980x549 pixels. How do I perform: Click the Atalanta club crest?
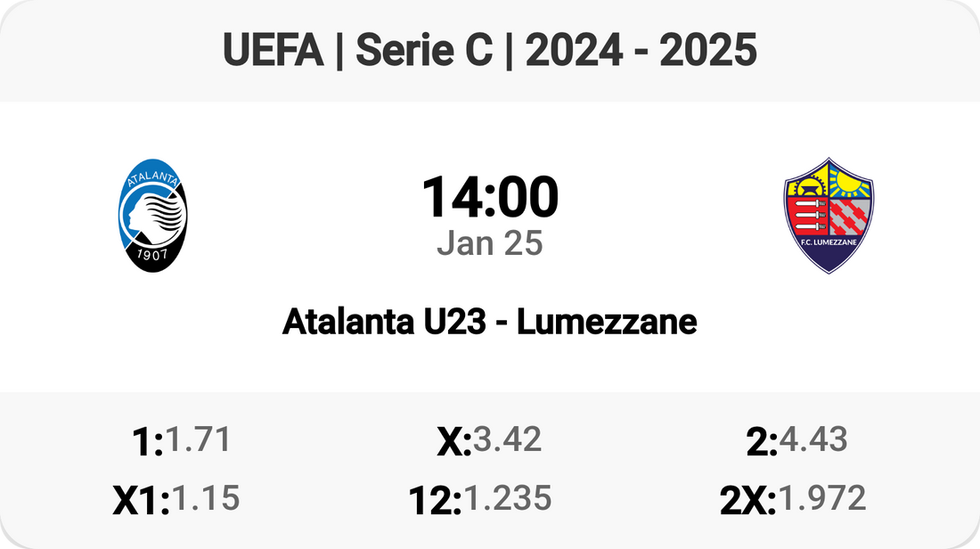[153, 216]
